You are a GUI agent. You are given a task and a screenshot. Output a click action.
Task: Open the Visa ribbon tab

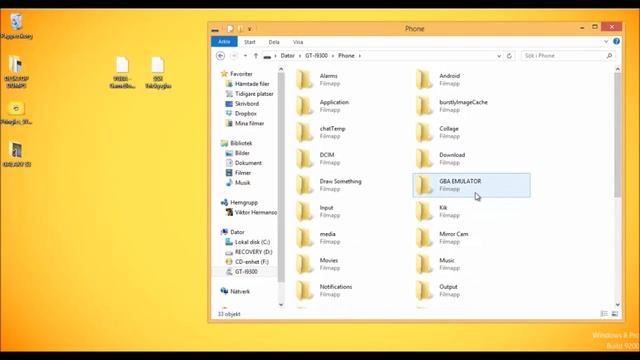coord(298,42)
